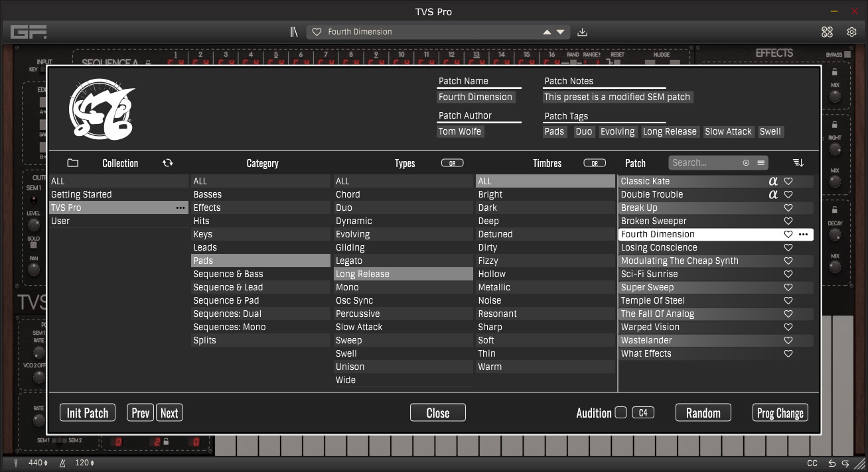Load the Wastelander patch

(716, 340)
